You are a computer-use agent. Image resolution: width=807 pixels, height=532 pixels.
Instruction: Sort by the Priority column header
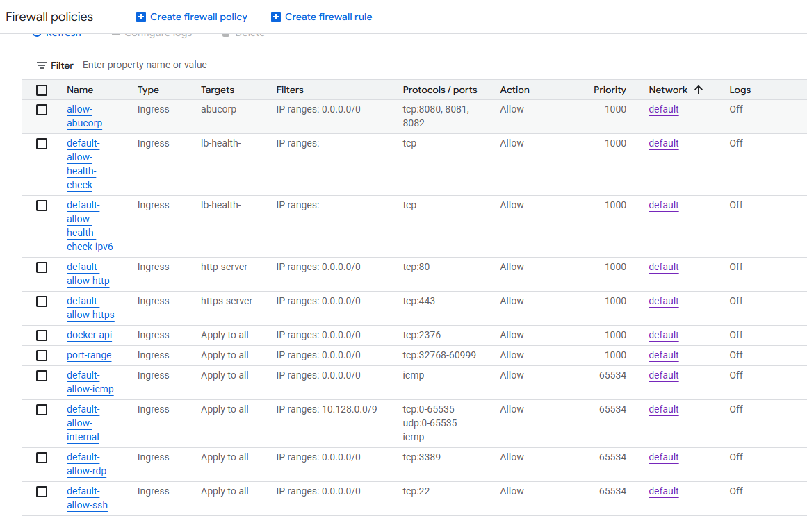coord(609,90)
